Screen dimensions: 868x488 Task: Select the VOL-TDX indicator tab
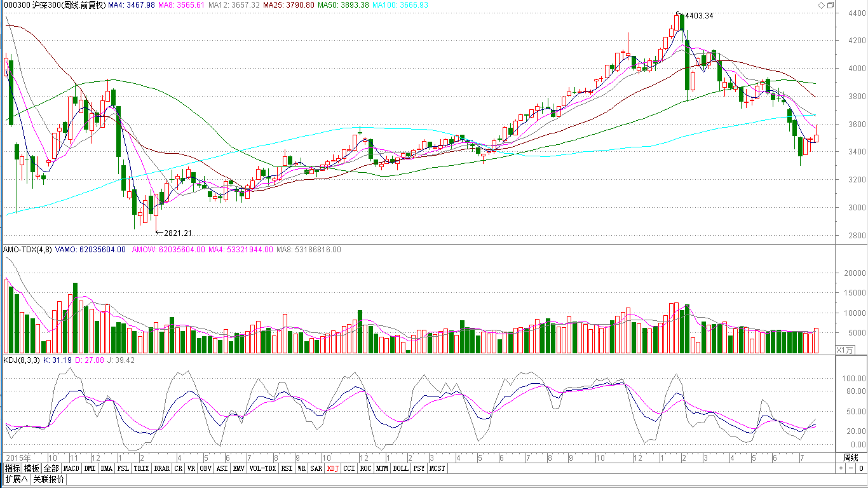point(262,468)
